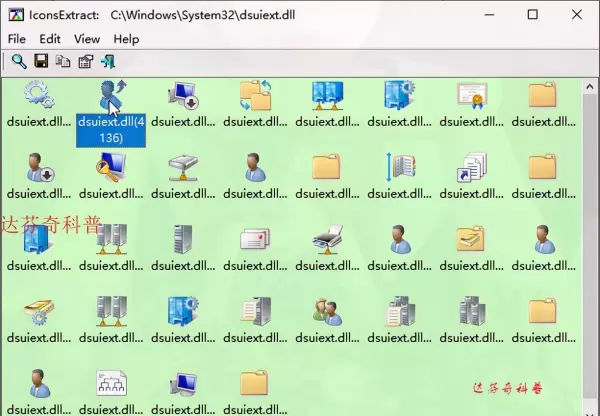Select the two blue networked servers icon
This screenshot has height=416, width=600.
tap(327, 95)
